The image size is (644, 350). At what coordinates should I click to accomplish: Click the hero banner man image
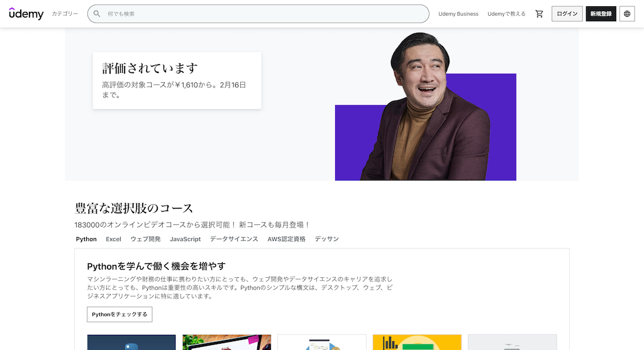(x=426, y=106)
